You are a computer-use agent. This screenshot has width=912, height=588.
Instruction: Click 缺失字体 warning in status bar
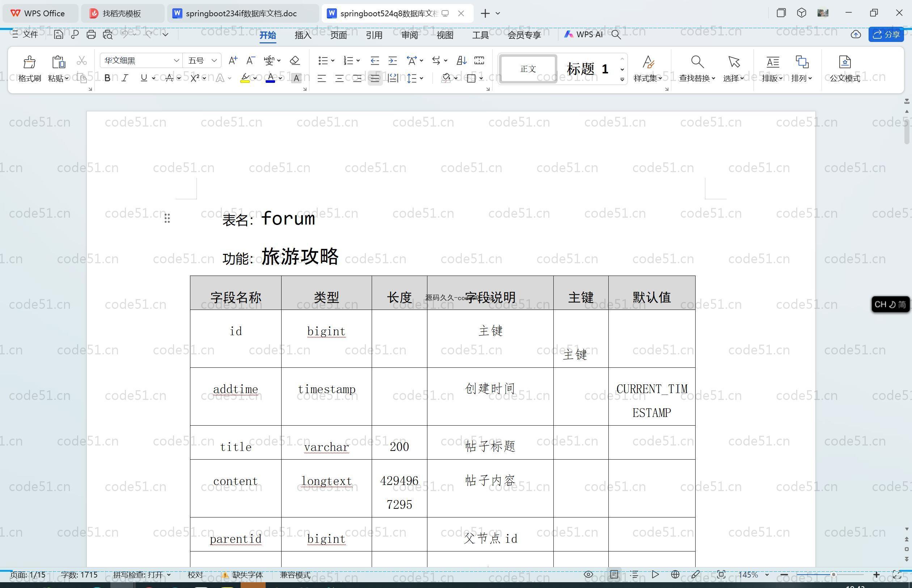[243, 575]
